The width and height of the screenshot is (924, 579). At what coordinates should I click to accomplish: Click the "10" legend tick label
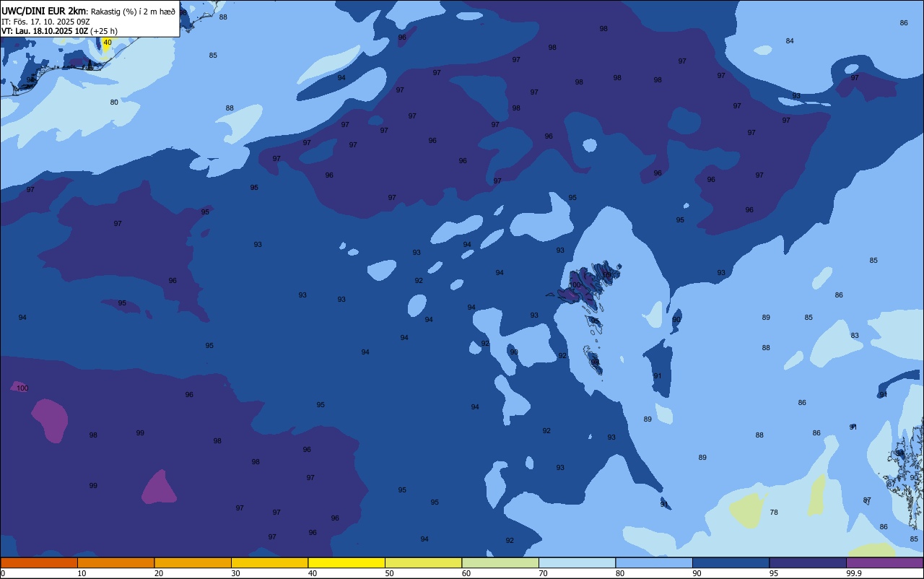[82, 573]
